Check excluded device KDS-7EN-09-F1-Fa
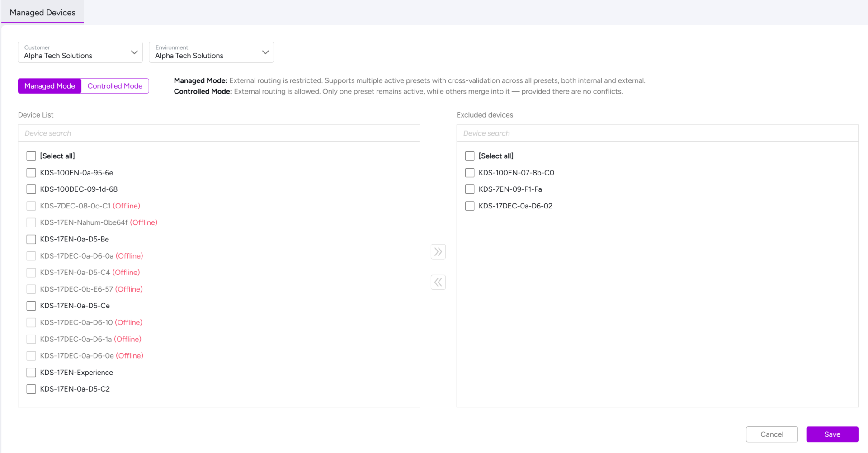 coord(470,189)
